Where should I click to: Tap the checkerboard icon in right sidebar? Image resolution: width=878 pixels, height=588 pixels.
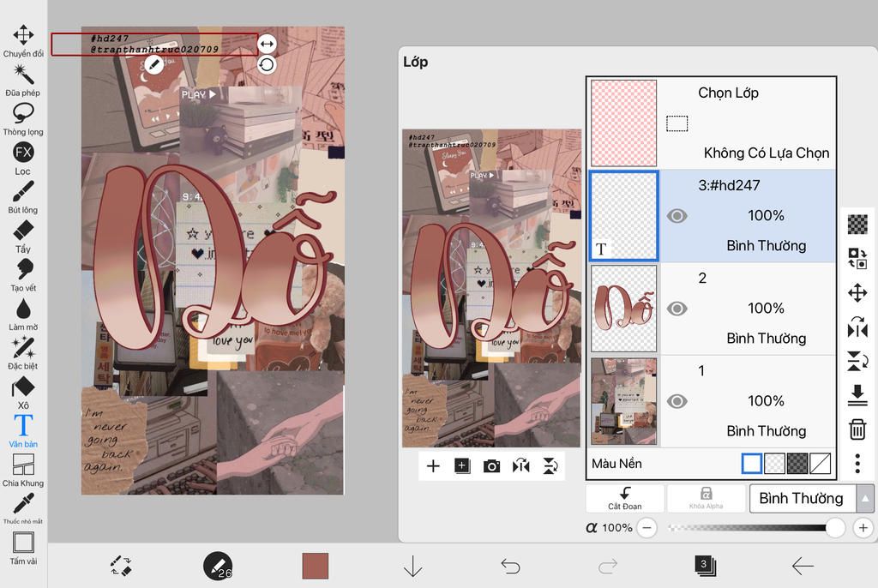coord(857,224)
